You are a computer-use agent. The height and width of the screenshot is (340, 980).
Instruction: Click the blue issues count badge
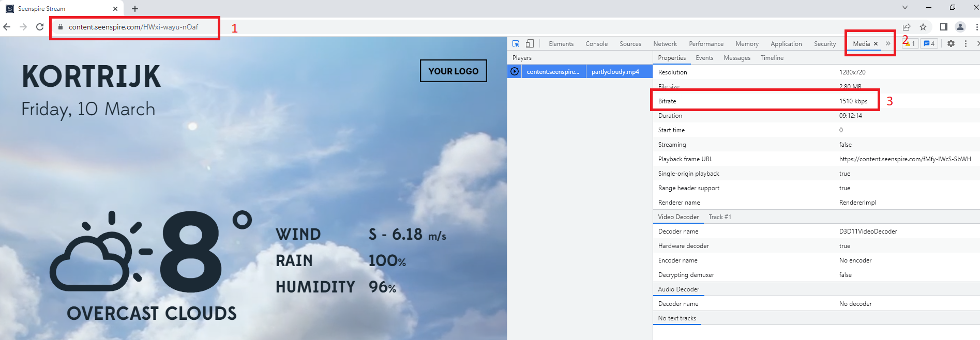click(929, 44)
